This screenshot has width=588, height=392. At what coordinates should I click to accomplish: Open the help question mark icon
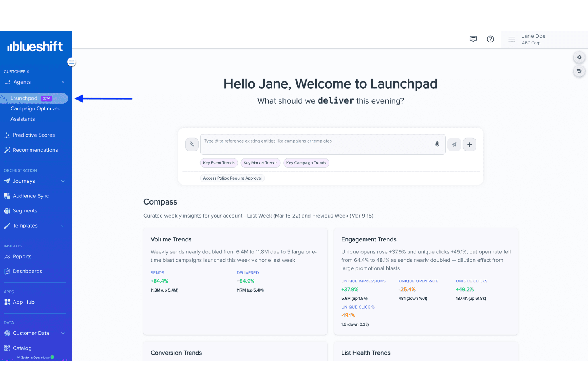(x=491, y=39)
